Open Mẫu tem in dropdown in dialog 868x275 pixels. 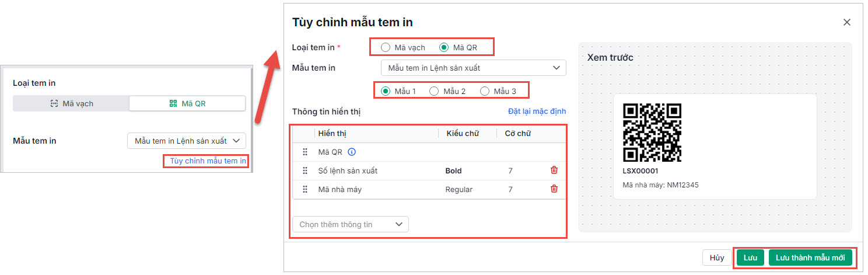(x=473, y=68)
